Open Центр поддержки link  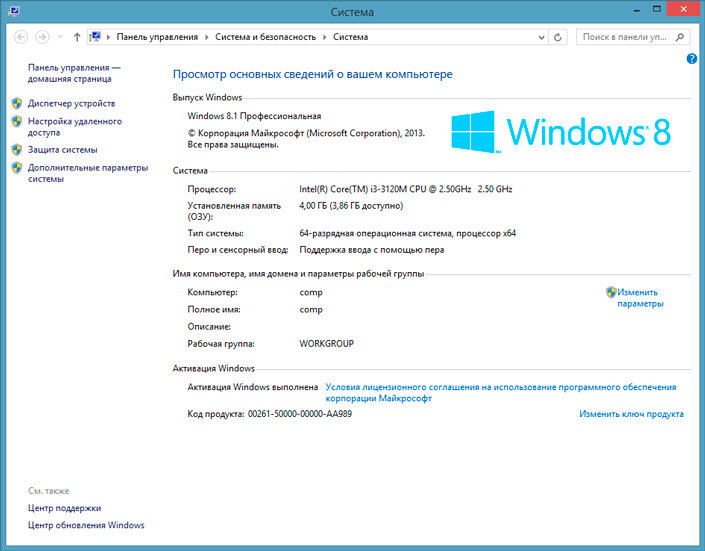click(64, 508)
